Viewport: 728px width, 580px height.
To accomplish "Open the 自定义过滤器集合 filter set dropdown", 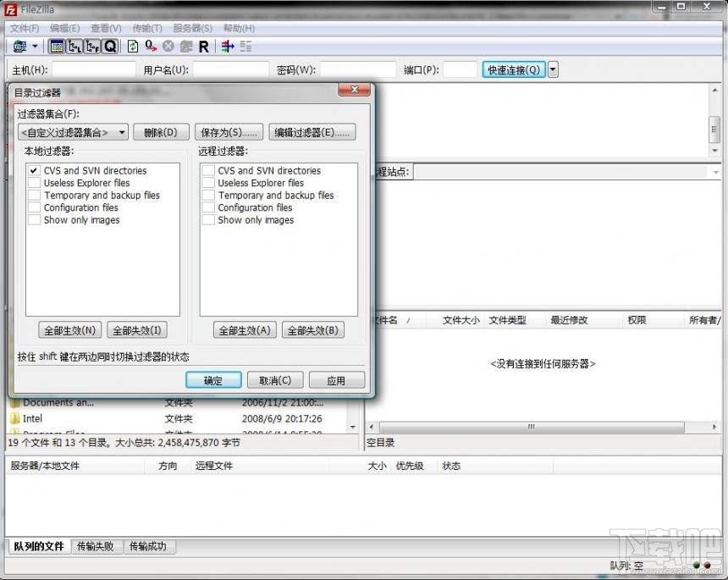I will coord(74,132).
